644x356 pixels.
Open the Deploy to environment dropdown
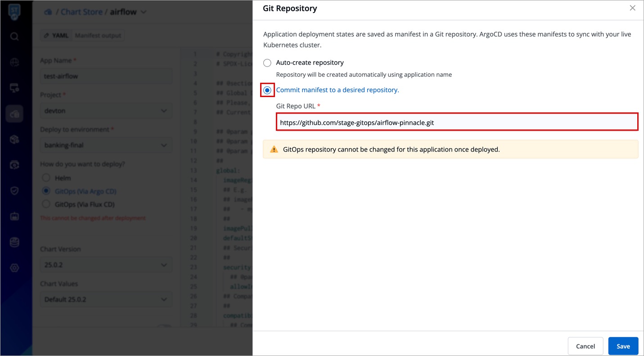click(x=106, y=145)
